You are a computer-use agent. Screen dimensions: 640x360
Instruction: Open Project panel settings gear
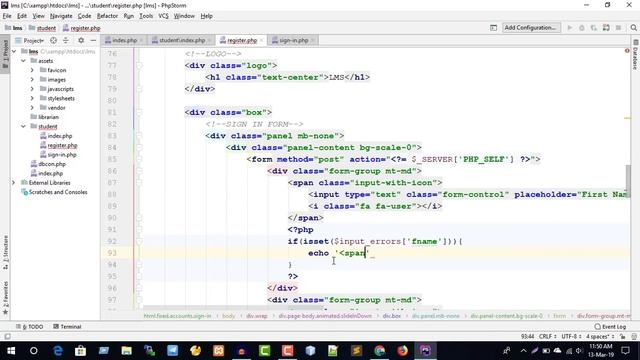click(x=81, y=40)
